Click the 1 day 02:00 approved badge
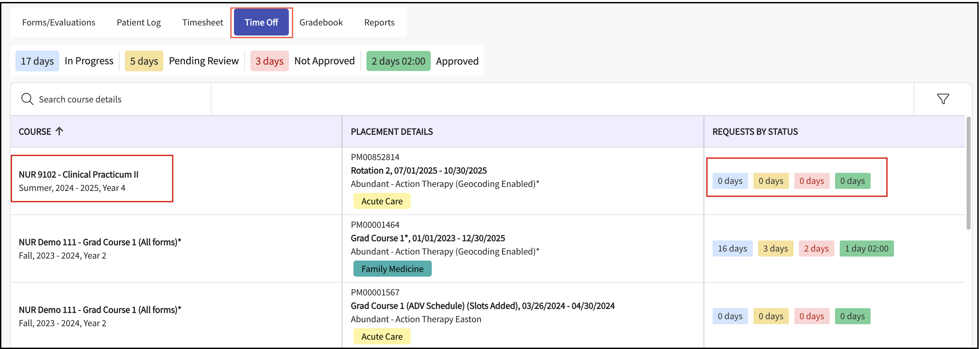 click(x=866, y=249)
